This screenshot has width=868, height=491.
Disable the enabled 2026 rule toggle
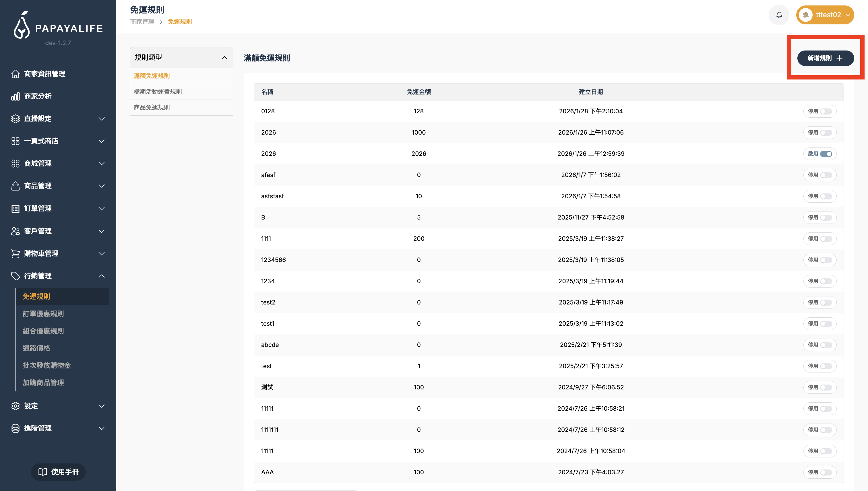pyautogui.click(x=826, y=154)
